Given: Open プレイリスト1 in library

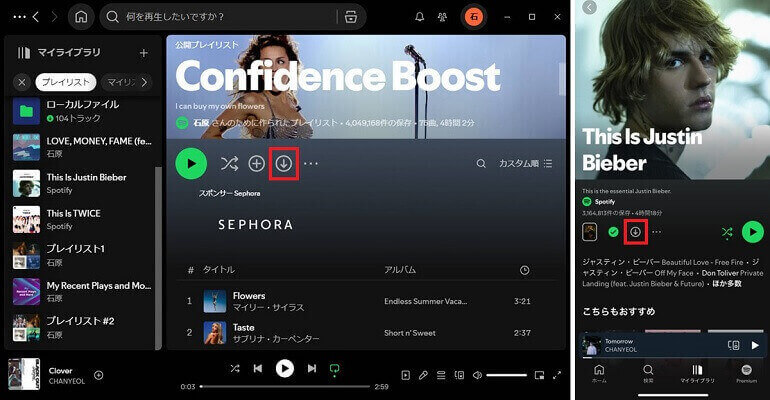Looking at the screenshot, I should (x=82, y=255).
